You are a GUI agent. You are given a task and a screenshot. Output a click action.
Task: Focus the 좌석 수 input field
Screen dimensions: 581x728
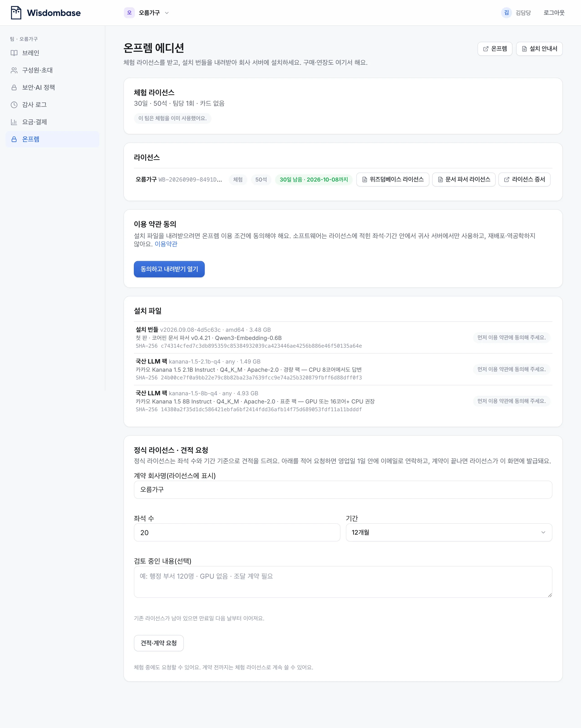[x=237, y=532]
